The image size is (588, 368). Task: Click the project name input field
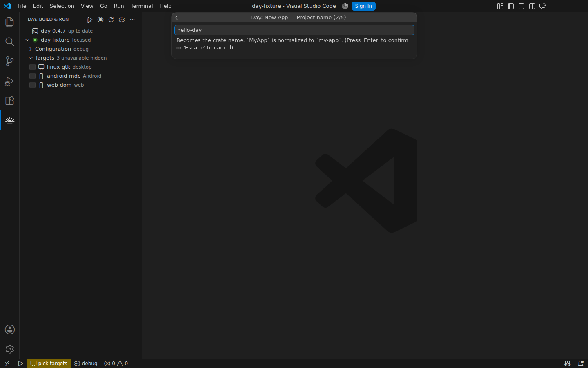tap(294, 30)
